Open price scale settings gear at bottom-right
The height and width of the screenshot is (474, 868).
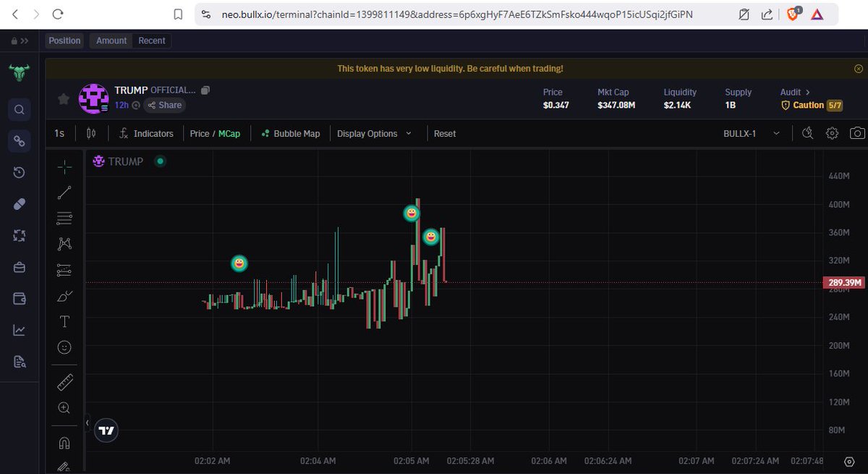(x=850, y=461)
